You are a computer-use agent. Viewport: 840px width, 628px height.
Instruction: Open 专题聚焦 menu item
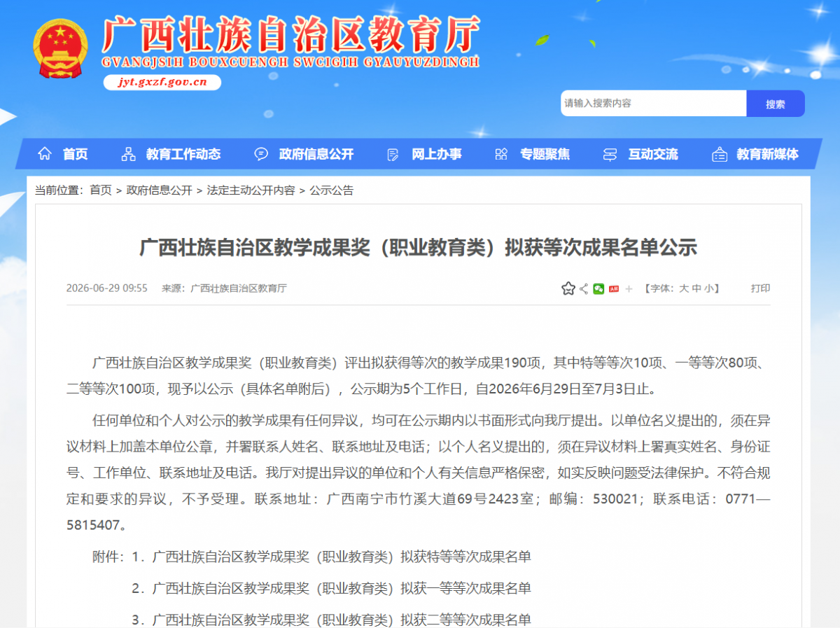coord(545,154)
